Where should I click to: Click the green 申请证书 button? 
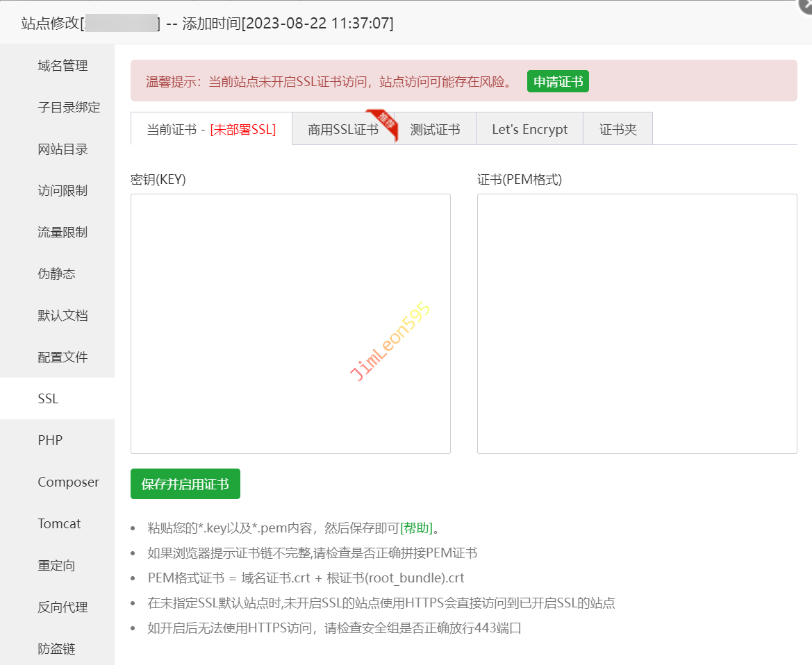coord(558,82)
